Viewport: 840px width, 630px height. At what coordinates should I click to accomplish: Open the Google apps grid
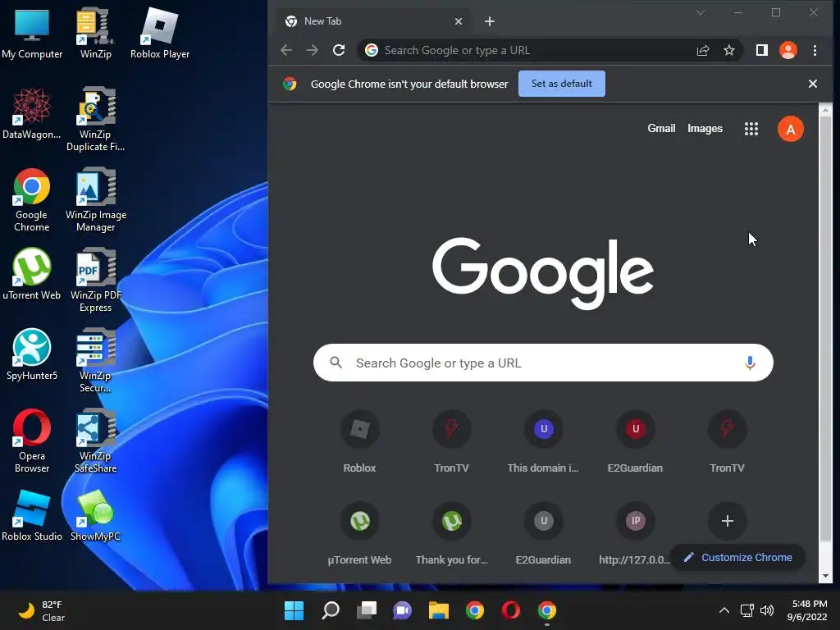click(751, 129)
